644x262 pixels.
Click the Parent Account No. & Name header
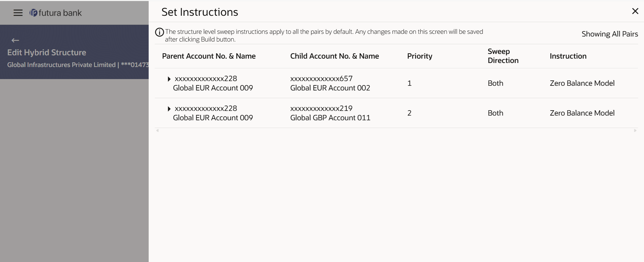[209, 56]
